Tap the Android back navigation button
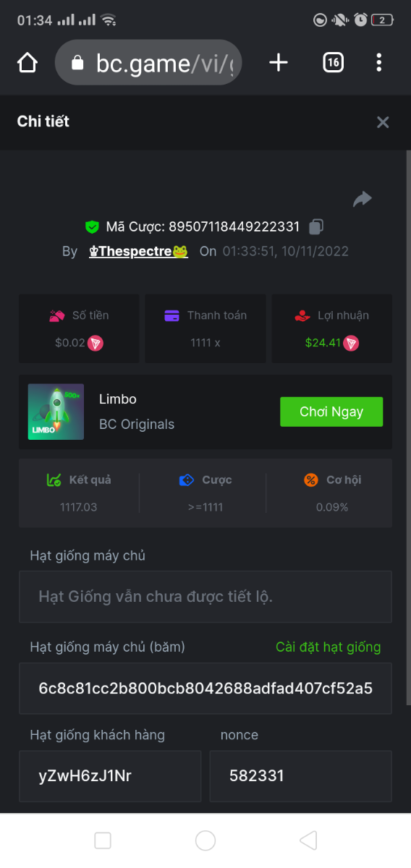The width and height of the screenshot is (411, 868). 308,840
